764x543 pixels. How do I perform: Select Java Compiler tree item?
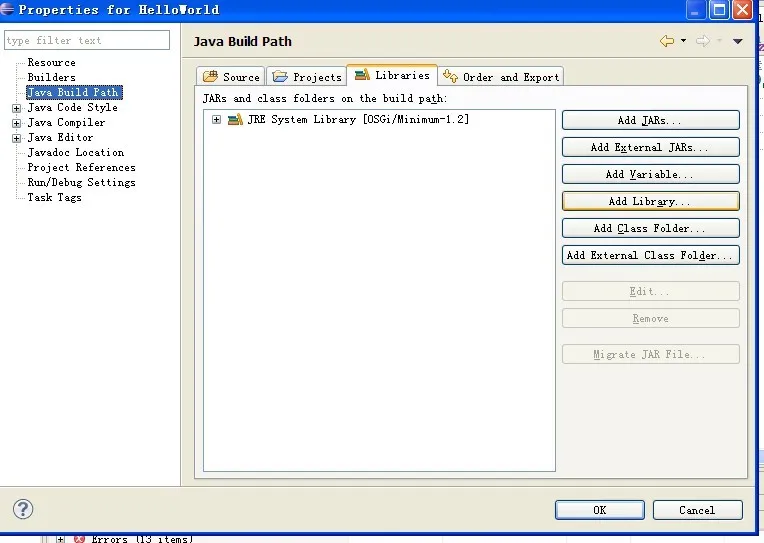coord(66,122)
